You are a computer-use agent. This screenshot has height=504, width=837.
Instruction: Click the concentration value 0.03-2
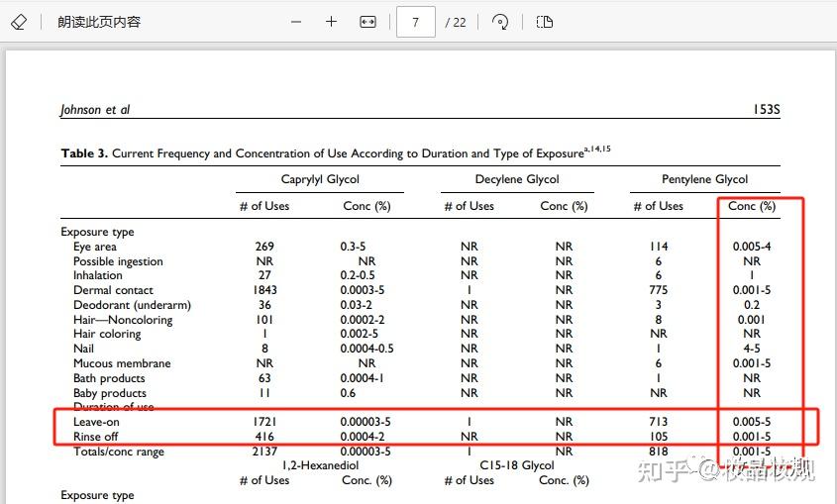point(356,305)
